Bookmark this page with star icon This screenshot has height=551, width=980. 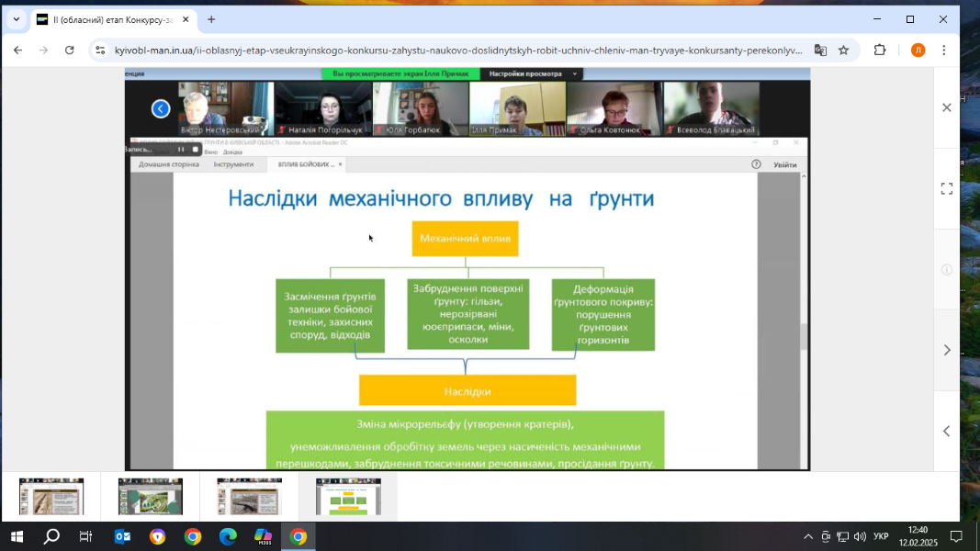click(844, 51)
